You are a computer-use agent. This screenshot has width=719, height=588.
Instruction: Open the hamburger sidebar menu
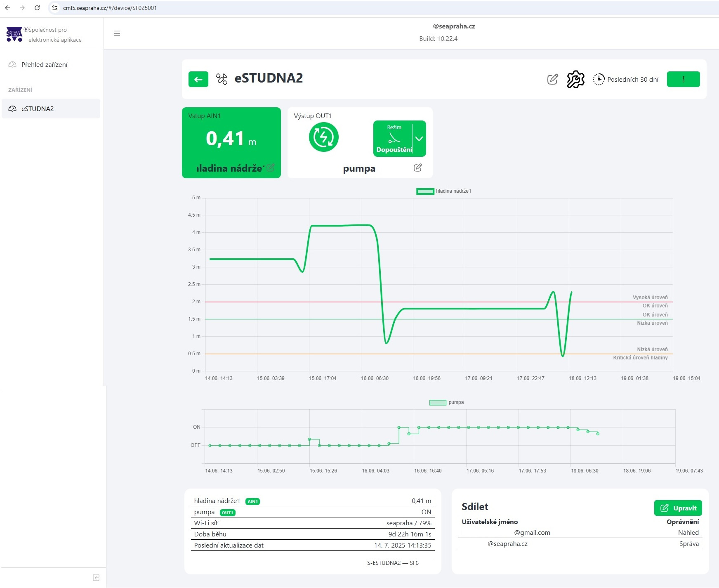click(117, 33)
